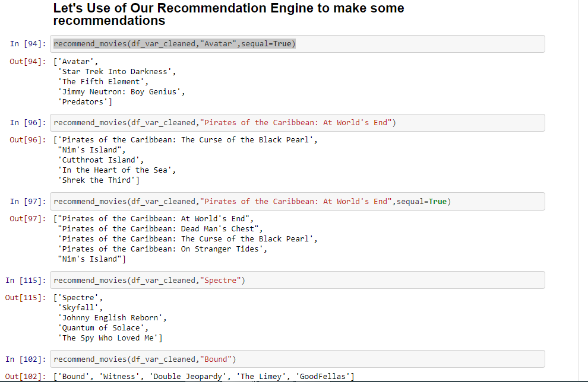Viewport: 588px width, 382px height.
Task: Click the Out[97] output prompt
Action: coord(28,219)
